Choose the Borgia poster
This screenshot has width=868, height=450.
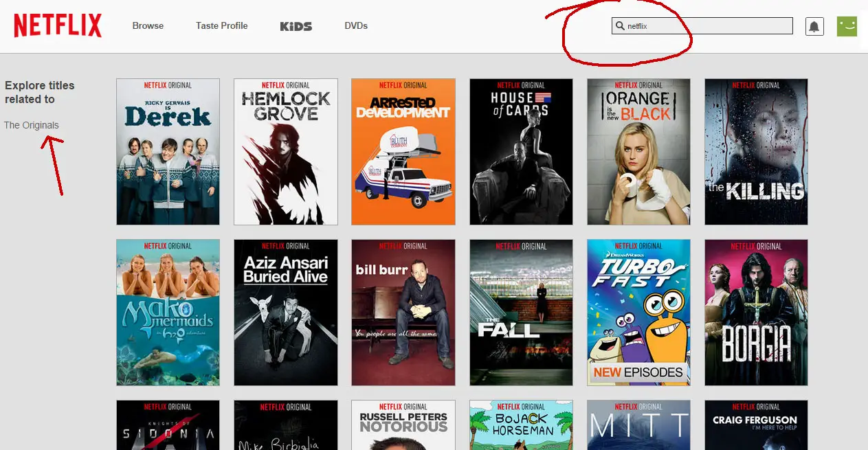[x=756, y=313]
